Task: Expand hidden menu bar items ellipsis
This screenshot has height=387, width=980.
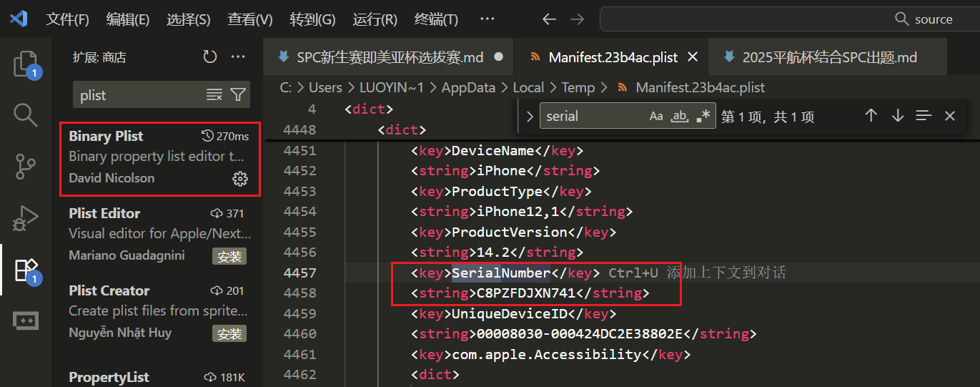Action: coord(487,19)
